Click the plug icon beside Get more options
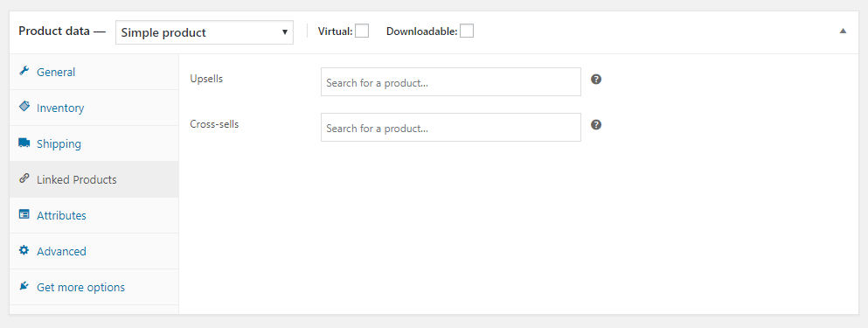 point(24,286)
